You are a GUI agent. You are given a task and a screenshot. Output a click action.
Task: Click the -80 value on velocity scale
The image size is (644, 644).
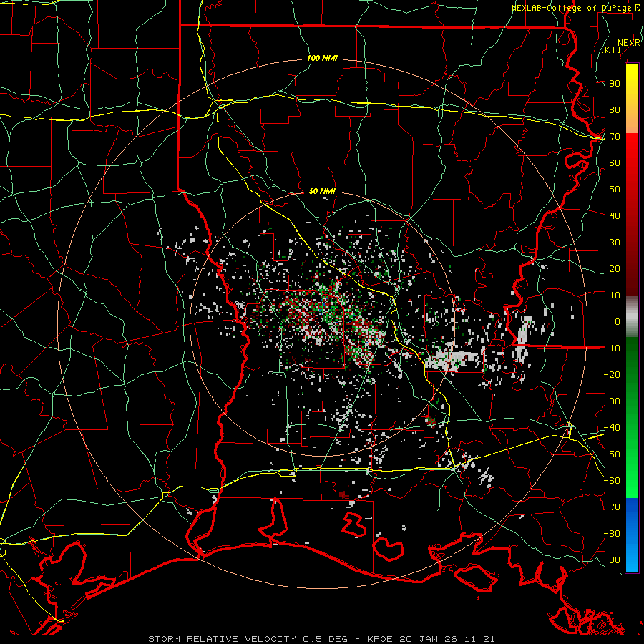pos(612,534)
